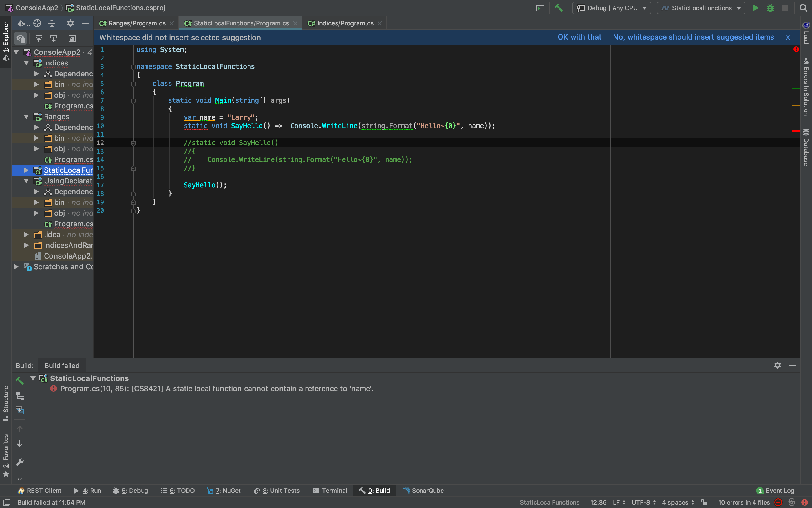Choose 'No, whitespace should insert suggested items'

click(x=693, y=37)
